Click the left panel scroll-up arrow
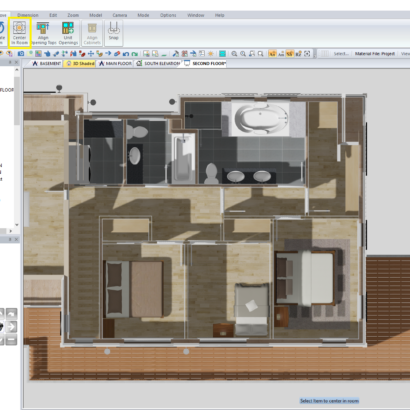Viewport: 410px width, 410px height. pos(17,70)
